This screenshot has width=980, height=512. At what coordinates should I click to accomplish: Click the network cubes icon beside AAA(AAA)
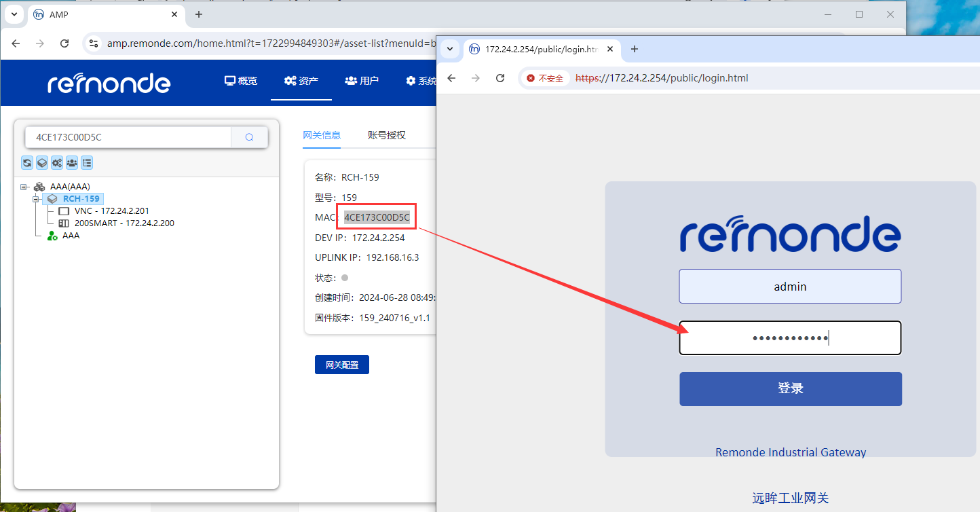39,187
